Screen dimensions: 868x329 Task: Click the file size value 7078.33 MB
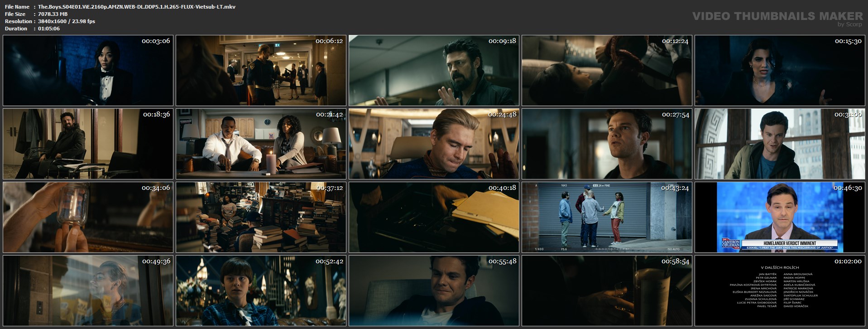coord(53,14)
